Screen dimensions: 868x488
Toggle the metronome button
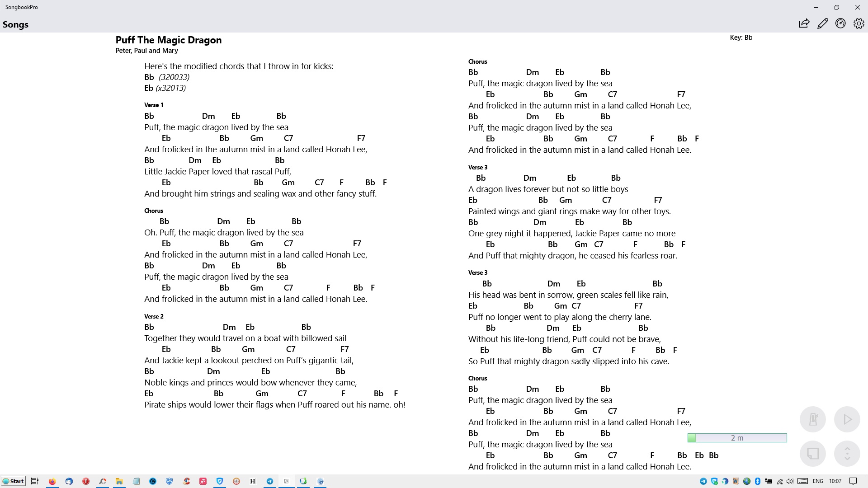click(813, 419)
